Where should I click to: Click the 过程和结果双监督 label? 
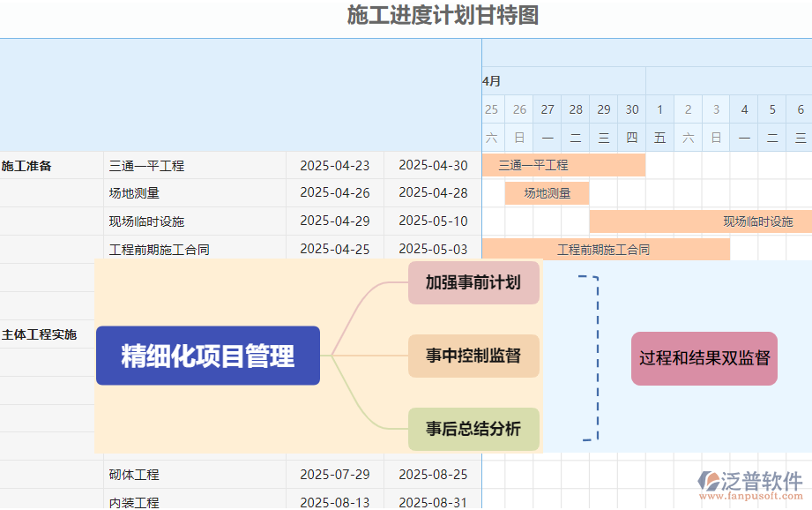(x=703, y=357)
